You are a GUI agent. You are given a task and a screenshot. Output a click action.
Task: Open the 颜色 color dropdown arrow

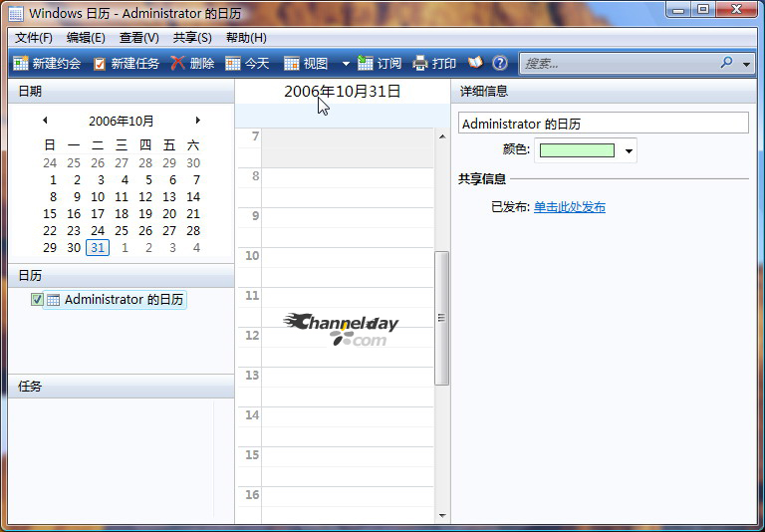point(629,150)
